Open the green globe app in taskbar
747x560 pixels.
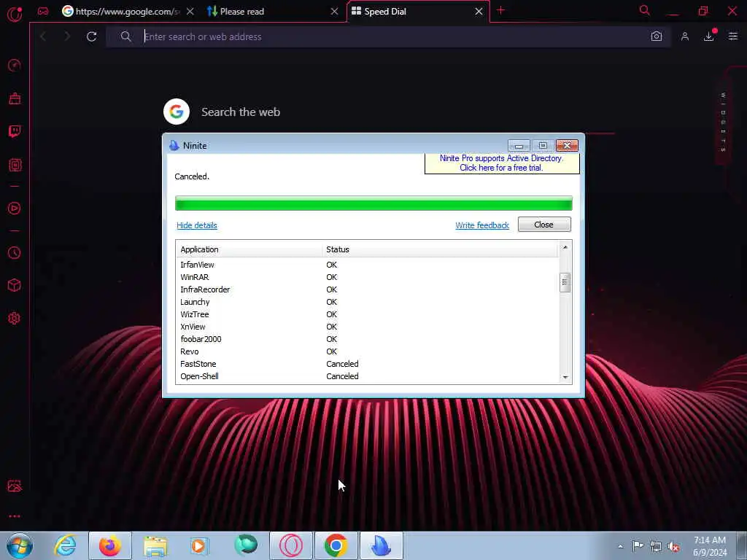point(246,545)
